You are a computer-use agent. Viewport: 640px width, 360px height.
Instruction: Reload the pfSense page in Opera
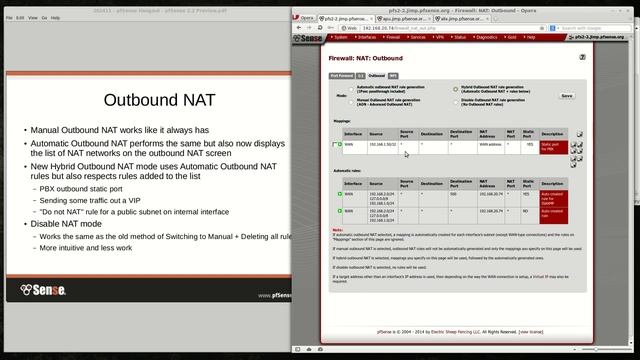tap(320, 28)
